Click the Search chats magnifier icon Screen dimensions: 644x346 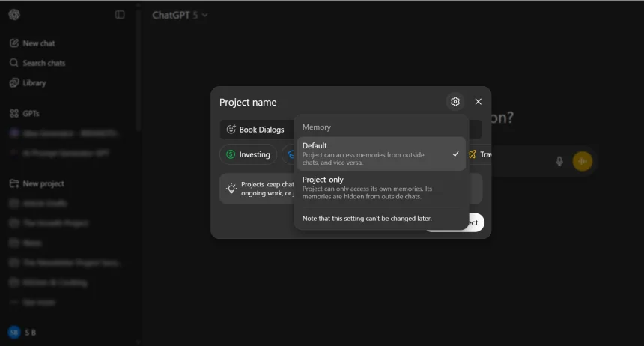[x=14, y=63]
